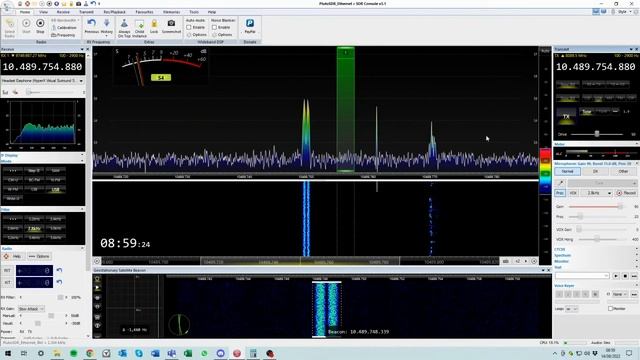Click the Lock padlock icon

(x=154, y=24)
